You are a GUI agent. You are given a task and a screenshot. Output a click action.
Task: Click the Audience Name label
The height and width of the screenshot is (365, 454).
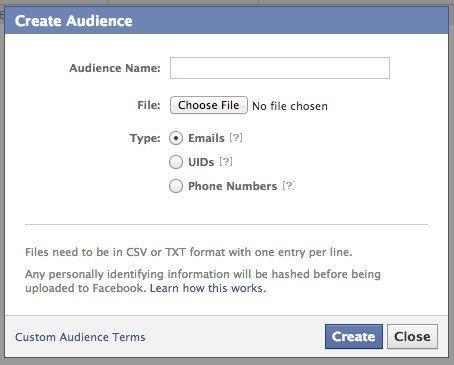point(115,68)
